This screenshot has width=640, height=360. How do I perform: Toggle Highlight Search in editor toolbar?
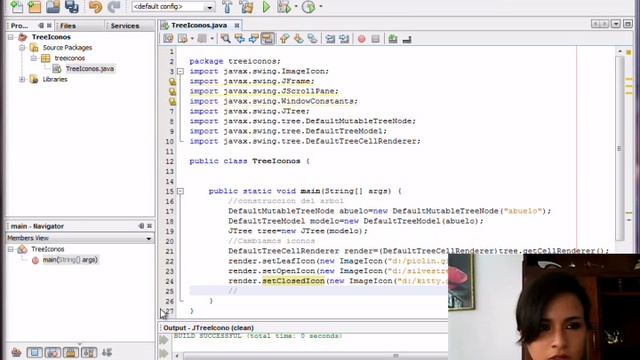[268, 39]
